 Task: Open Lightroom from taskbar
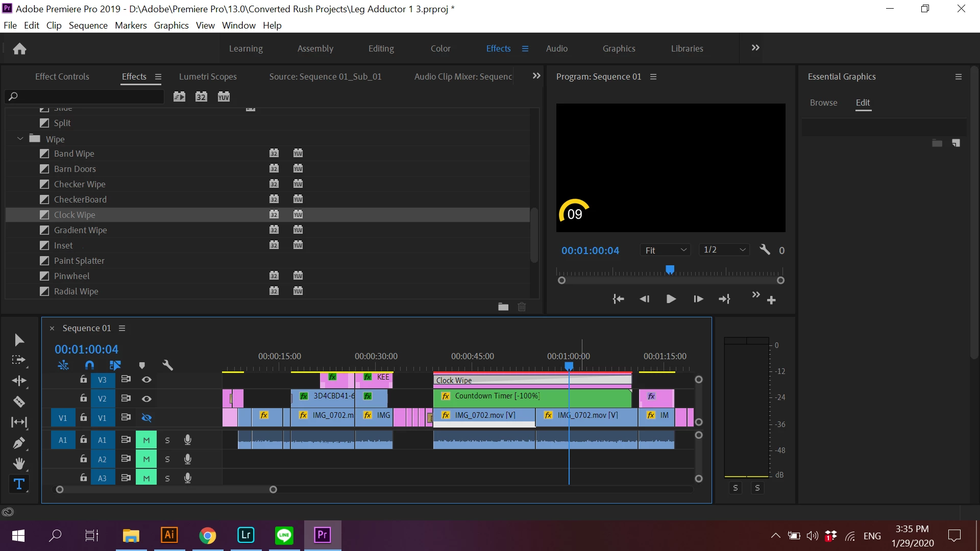click(x=246, y=535)
